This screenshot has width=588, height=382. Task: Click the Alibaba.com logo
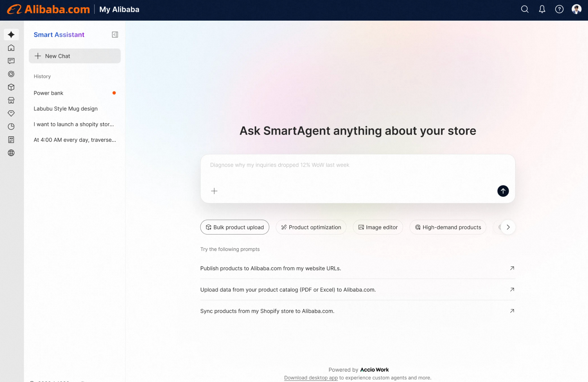pos(48,9)
